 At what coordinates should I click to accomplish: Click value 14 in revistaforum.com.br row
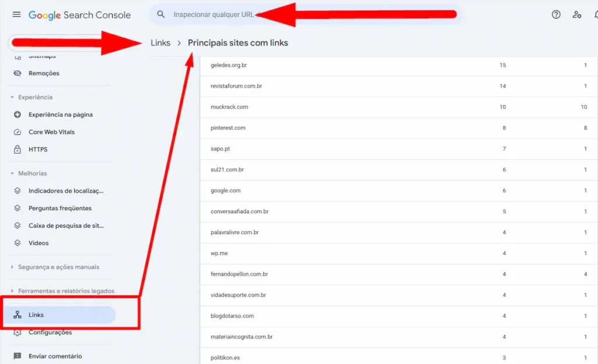503,86
